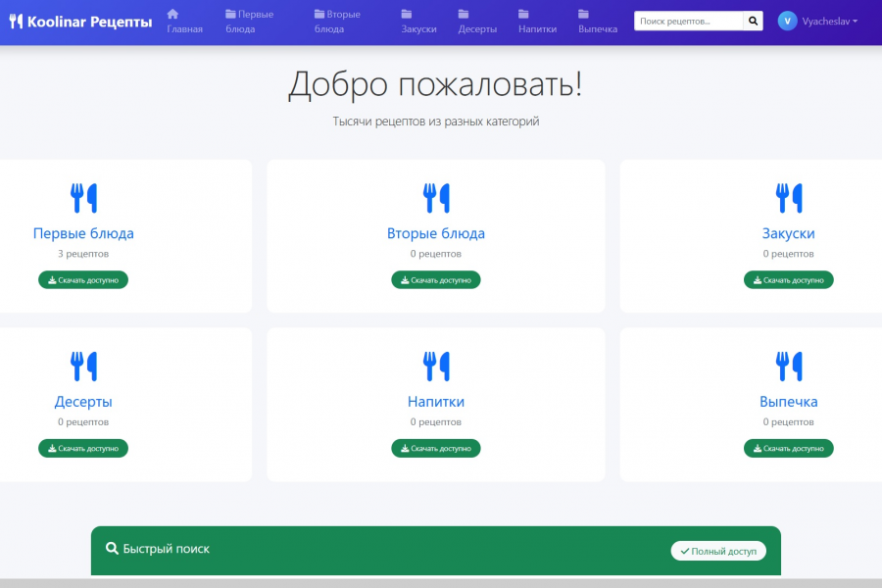This screenshot has height=588, width=882.
Task: Open Первые блюда in the navbar
Action: click(249, 22)
